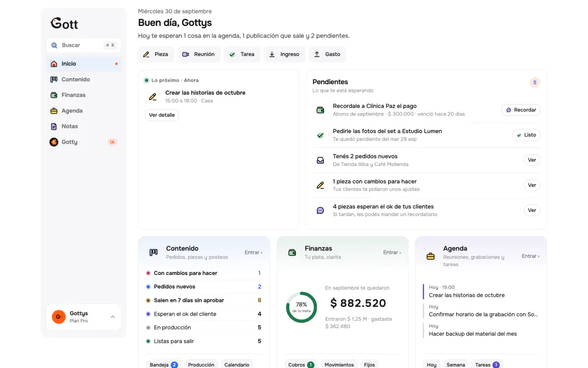Click the Finanzas wallet icon in sidebar
588x368 pixels.
pos(54,95)
